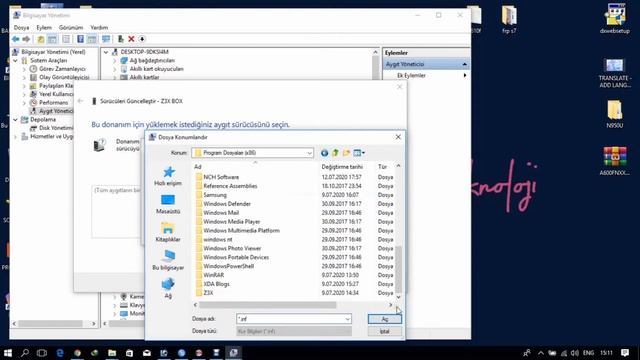The image size is (640, 360).
Task: Open taskbar search
Action: click(x=25, y=353)
